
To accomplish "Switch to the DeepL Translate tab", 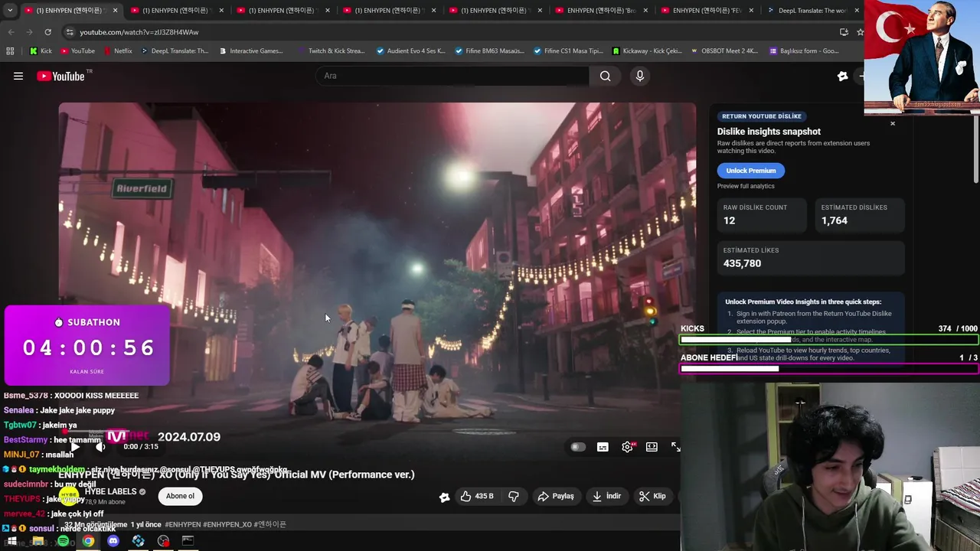I will pos(812,11).
